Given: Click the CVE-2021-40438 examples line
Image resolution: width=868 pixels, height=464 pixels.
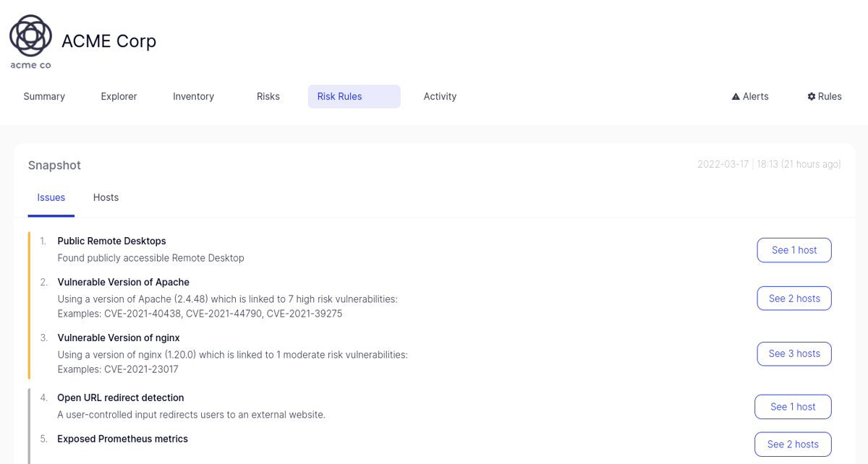Looking at the screenshot, I should [x=200, y=314].
